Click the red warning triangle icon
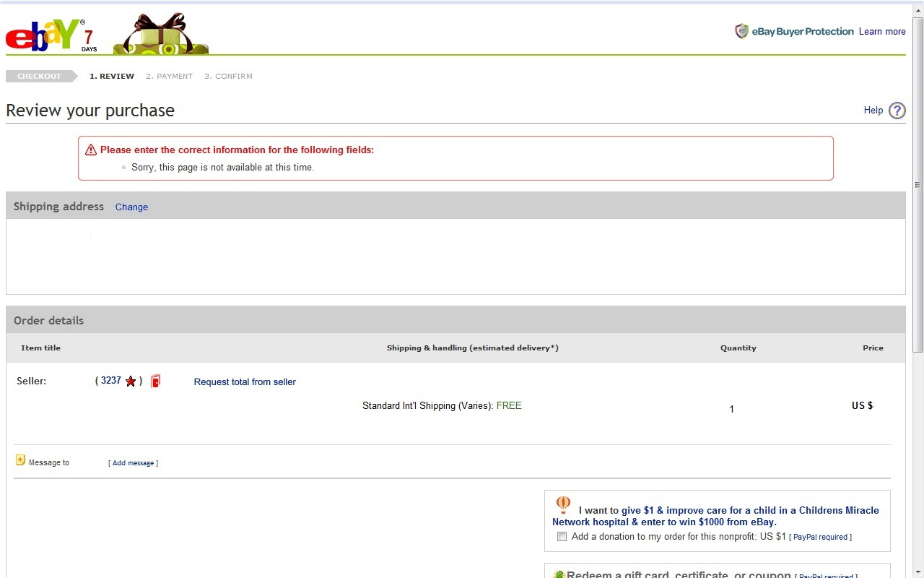 pos(91,150)
